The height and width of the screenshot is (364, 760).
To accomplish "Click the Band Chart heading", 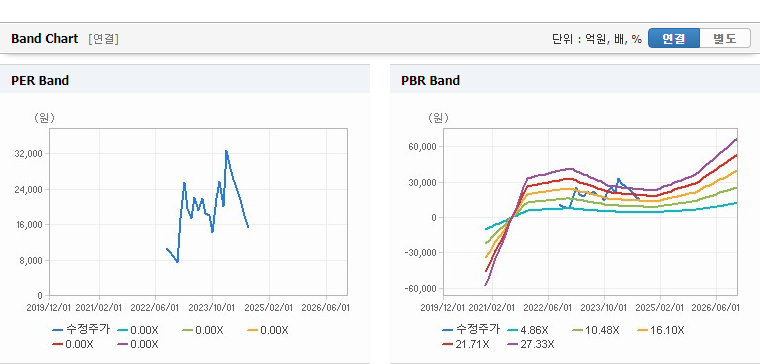I will [45, 39].
